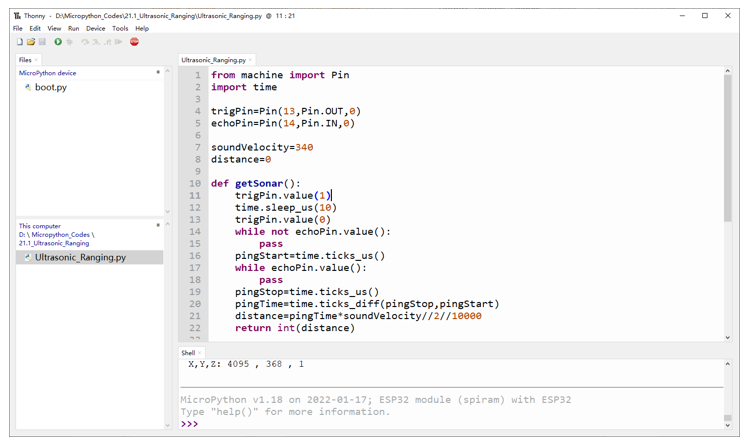Select Ultrasonic_Ranging.py in the file list

tap(80, 257)
